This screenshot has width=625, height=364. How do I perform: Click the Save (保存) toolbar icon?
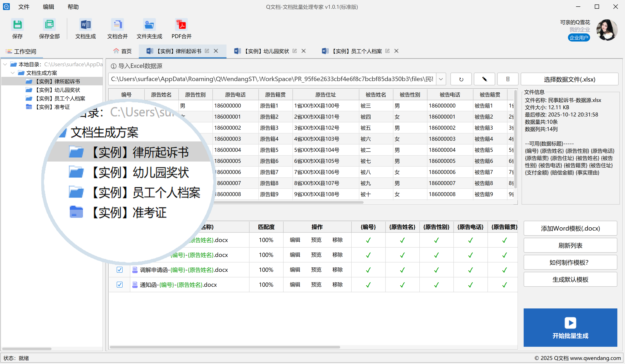point(17,25)
